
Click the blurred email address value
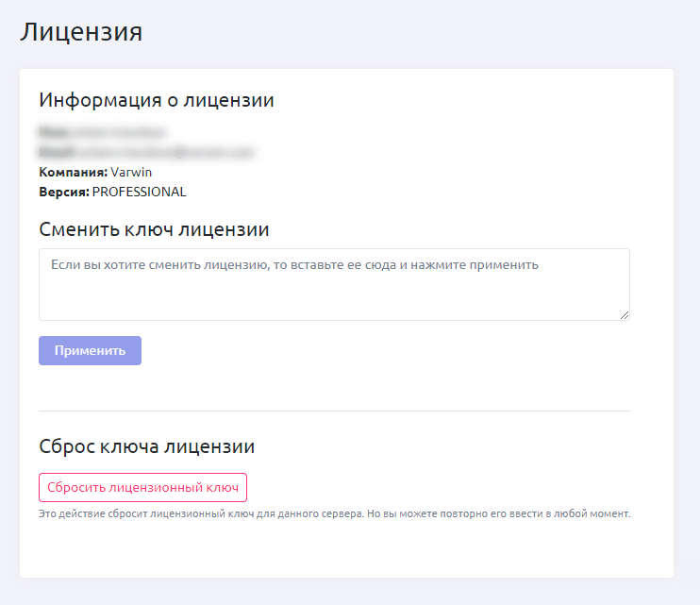(166, 152)
